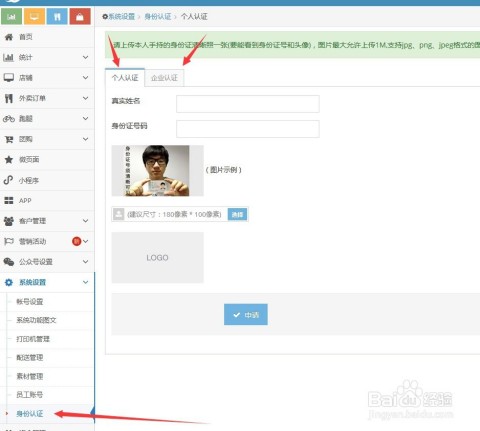
Task: Click the 系统设置 breadcrumb link
Action: tap(122, 16)
